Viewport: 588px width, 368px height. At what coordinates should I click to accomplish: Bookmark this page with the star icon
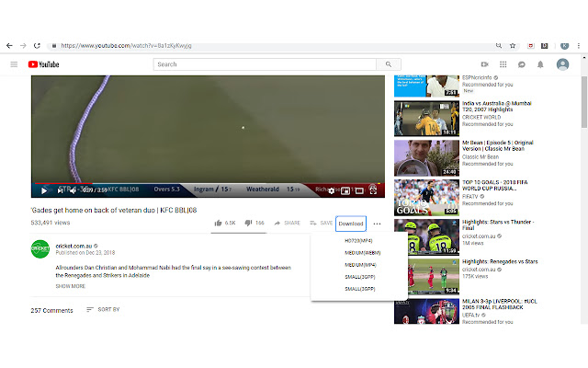coord(513,46)
